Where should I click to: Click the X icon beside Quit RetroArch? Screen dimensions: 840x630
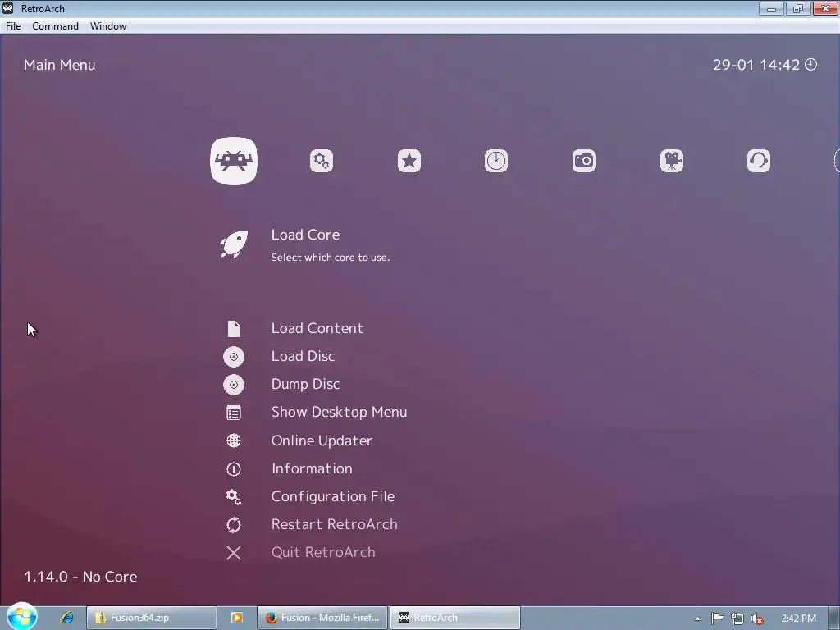pyautogui.click(x=234, y=553)
